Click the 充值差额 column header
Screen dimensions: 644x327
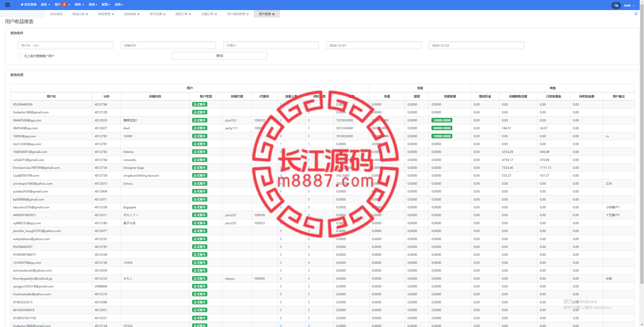(450, 96)
